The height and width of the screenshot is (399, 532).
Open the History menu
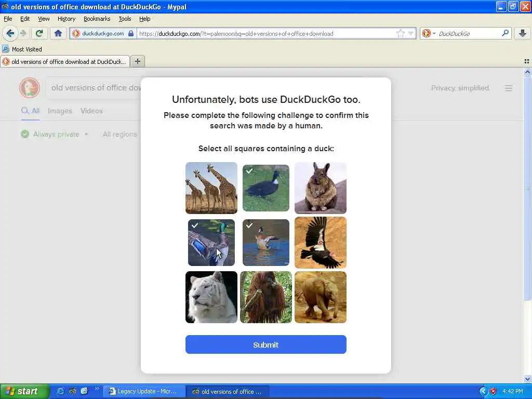pos(66,19)
